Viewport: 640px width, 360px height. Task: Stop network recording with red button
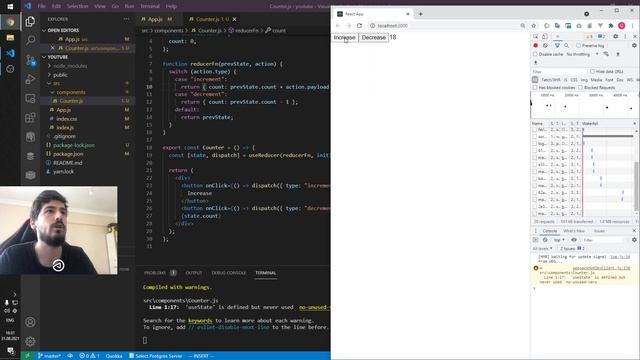click(x=536, y=45)
